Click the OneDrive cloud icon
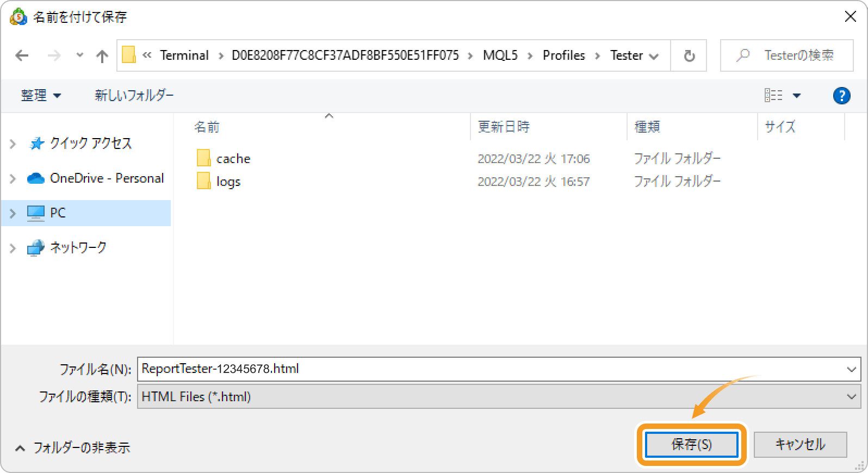868x473 pixels. (x=36, y=178)
